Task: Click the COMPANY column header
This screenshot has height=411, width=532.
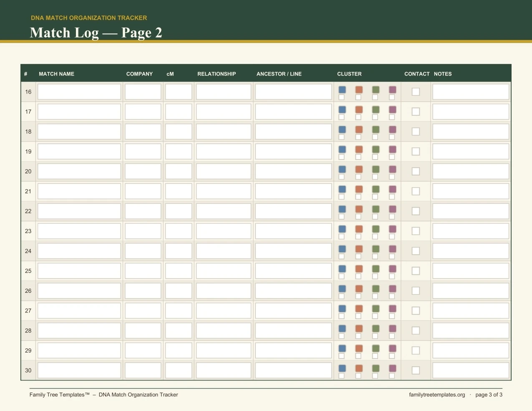Action: pos(139,74)
